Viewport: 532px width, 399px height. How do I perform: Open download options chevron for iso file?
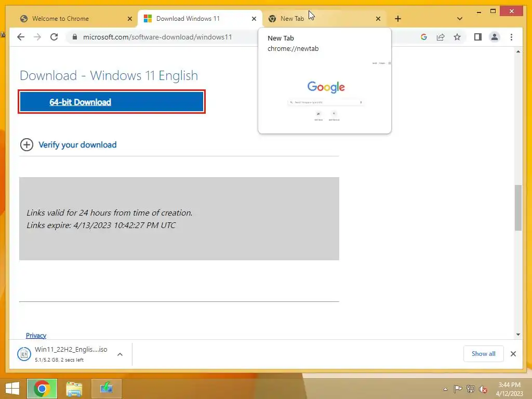[x=120, y=354]
